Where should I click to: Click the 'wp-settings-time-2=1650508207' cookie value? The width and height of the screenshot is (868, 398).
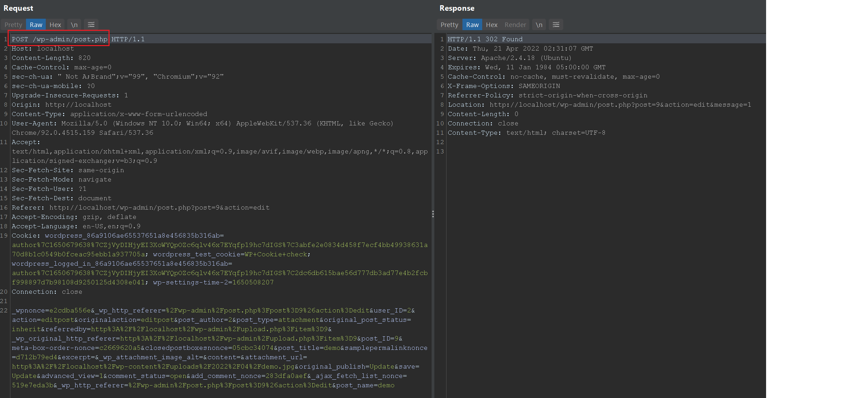point(214,282)
